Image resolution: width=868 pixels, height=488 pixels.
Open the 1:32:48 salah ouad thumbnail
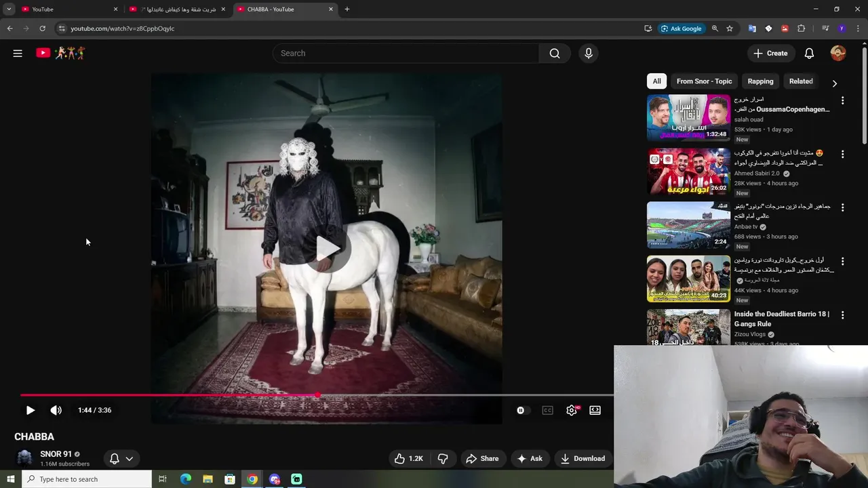(688, 117)
